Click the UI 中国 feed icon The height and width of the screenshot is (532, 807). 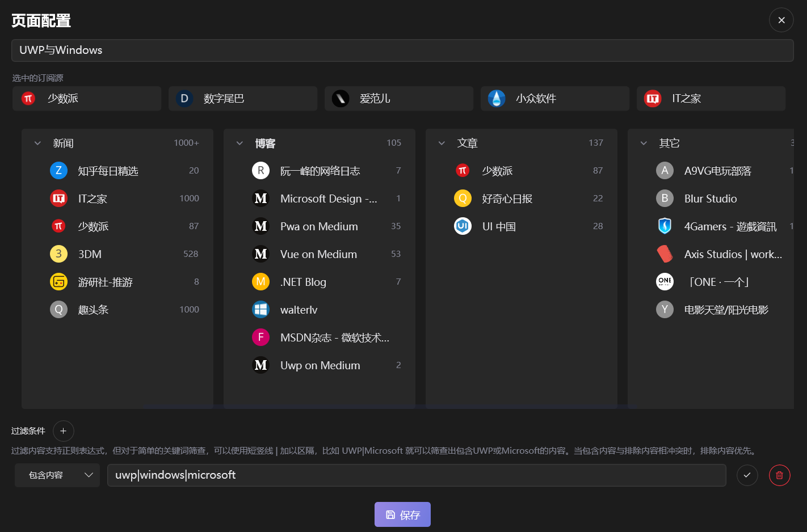point(463,226)
